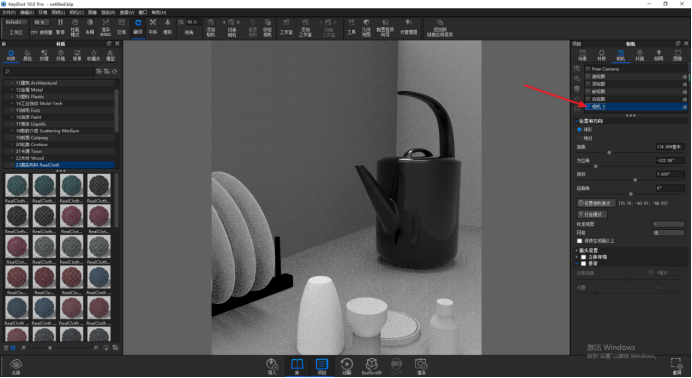Switch to the Scene tab in project panel
Viewport: 692px width, 378px height.
(583, 55)
